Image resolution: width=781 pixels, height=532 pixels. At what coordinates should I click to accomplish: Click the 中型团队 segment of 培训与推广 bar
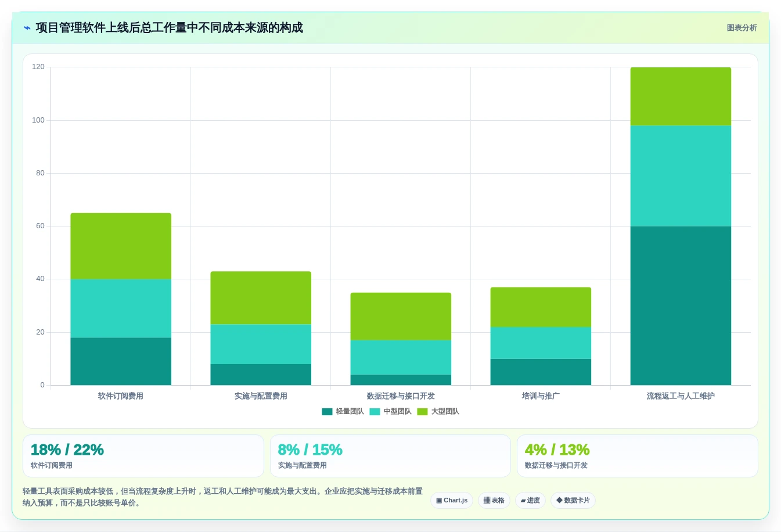pyautogui.click(x=541, y=343)
